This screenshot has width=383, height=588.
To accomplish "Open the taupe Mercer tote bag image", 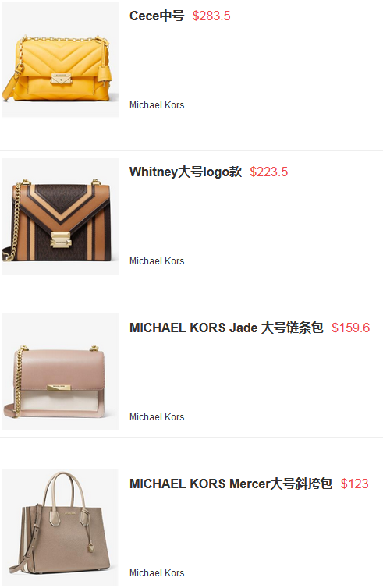I will click(x=60, y=528).
